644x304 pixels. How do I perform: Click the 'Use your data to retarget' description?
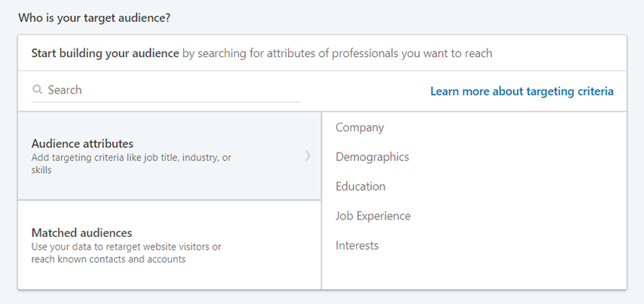126,247
